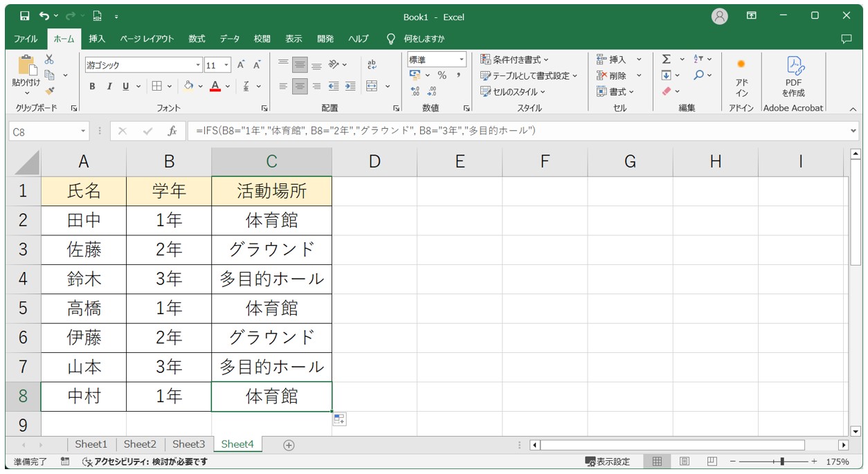Open the 数式 ribbon tab
The width and height of the screenshot is (868, 474).
pyautogui.click(x=197, y=39)
